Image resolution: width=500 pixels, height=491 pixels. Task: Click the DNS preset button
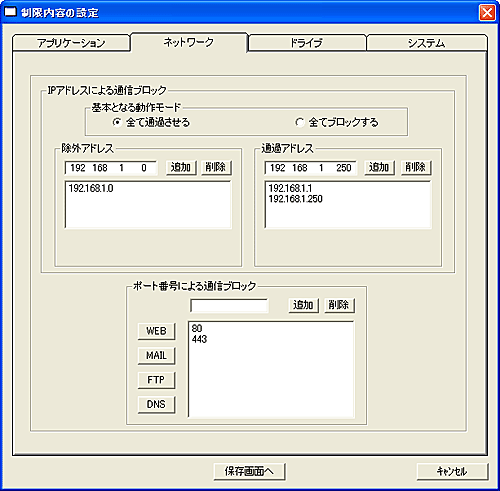[156, 404]
